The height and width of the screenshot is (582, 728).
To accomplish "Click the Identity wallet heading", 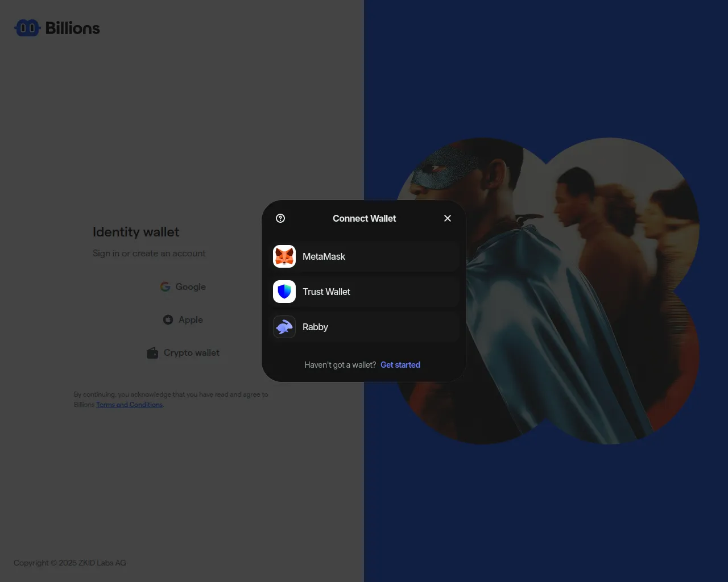I will coord(136,232).
